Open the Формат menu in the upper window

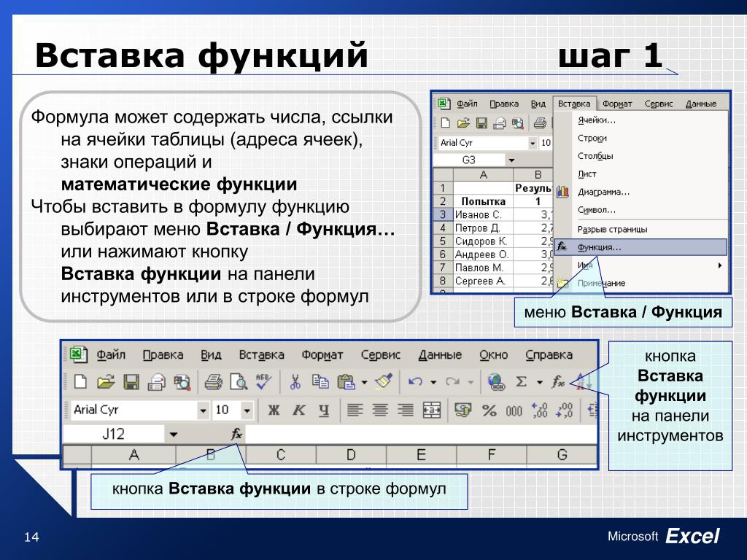(x=617, y=104)
